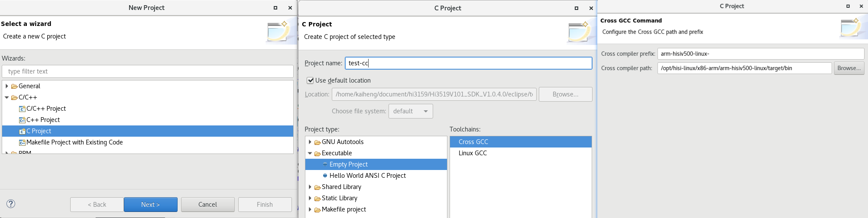
Task: Click the GNU Autotools folder icon
Action: coord(317,142)
